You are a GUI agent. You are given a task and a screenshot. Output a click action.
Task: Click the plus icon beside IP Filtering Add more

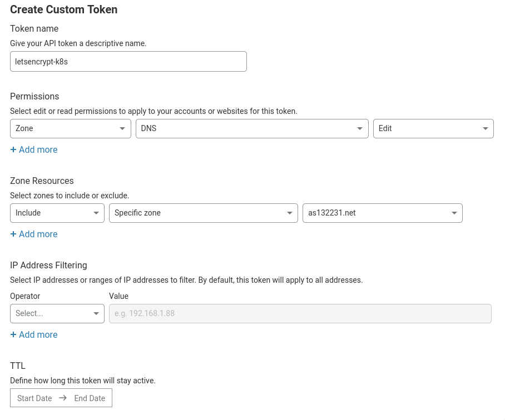tap(13, 334)
